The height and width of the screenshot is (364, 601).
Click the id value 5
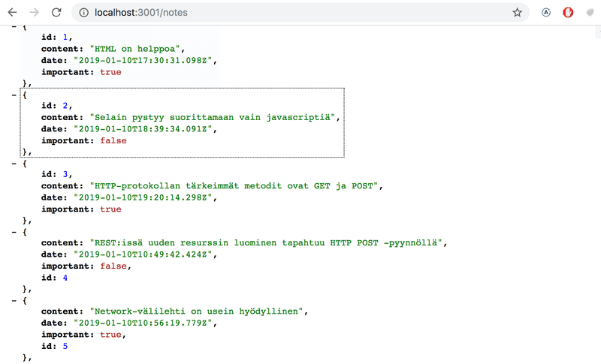pos(65,346)
